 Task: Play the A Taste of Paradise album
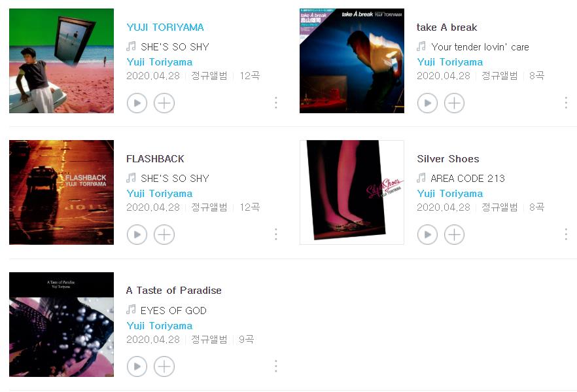click(x=137, y=366)
